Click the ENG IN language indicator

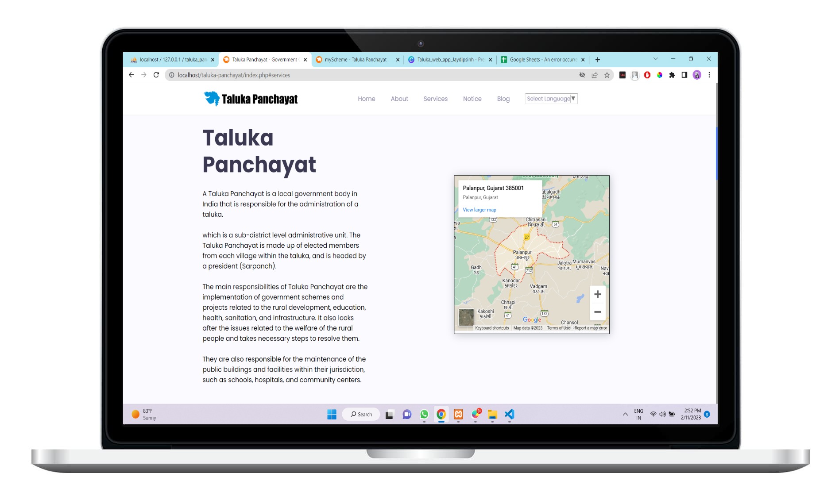pos(638,415)
